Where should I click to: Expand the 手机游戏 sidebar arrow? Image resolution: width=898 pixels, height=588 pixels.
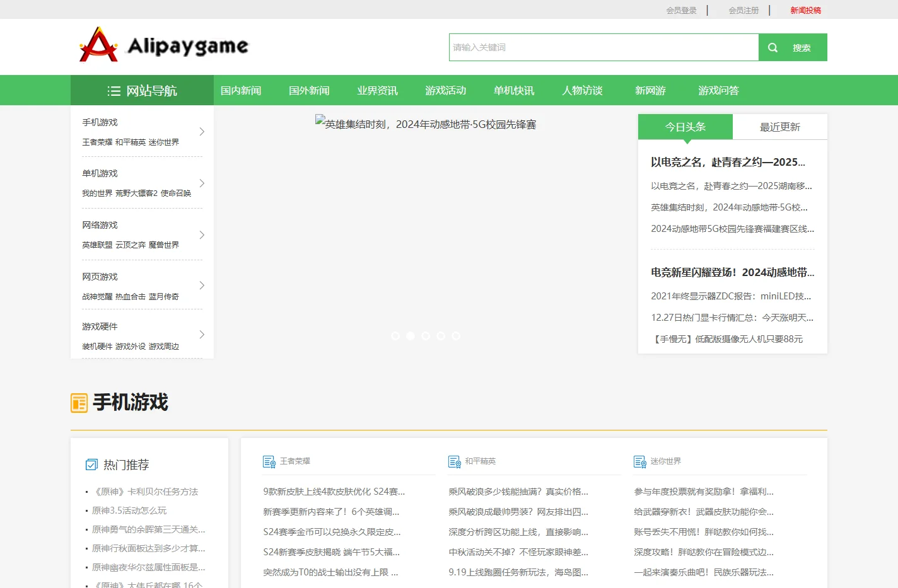[x=202, y=132]
